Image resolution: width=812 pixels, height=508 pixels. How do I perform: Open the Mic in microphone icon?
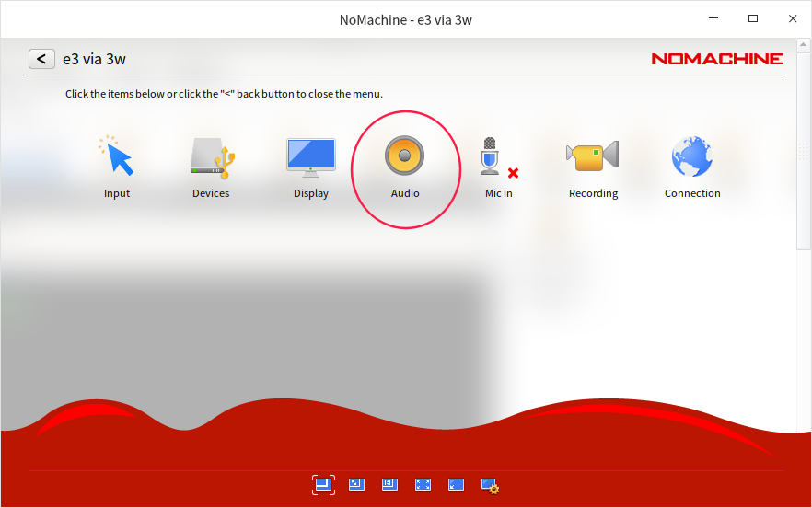pyautogui.click(x=498, y=157)
